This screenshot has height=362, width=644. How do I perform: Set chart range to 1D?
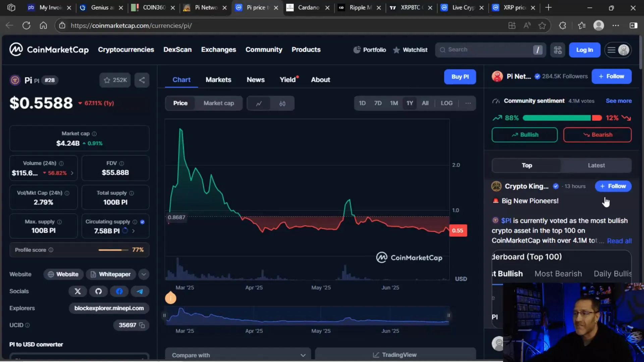(x=362, y=103)
